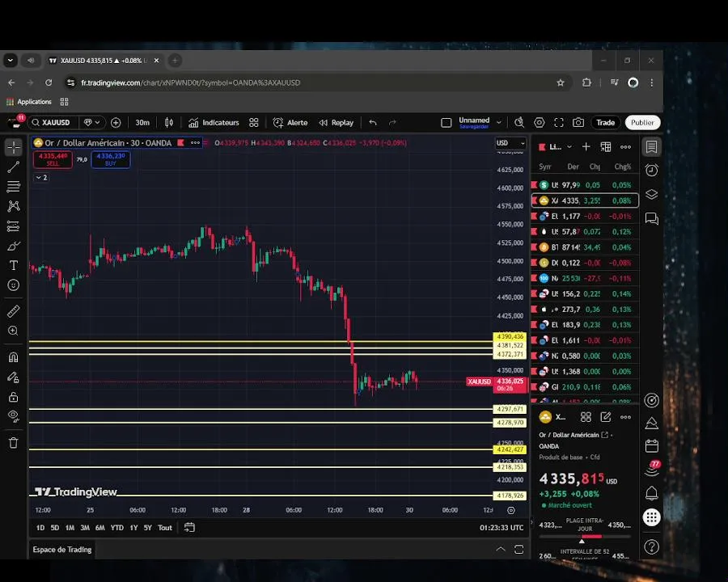Viewport: 728px width, 582px height.
Task: Open the layout setup square icon
Action: click(x=447, y=123)
